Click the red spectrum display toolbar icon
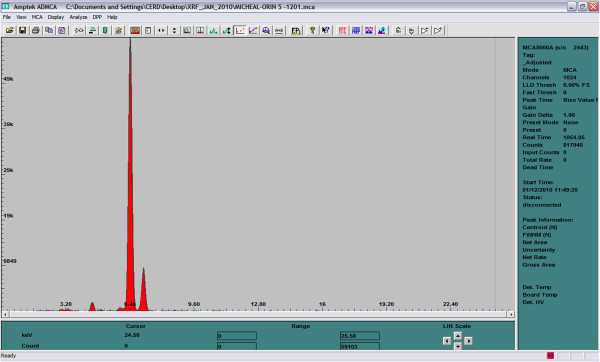 click(135, 30)
